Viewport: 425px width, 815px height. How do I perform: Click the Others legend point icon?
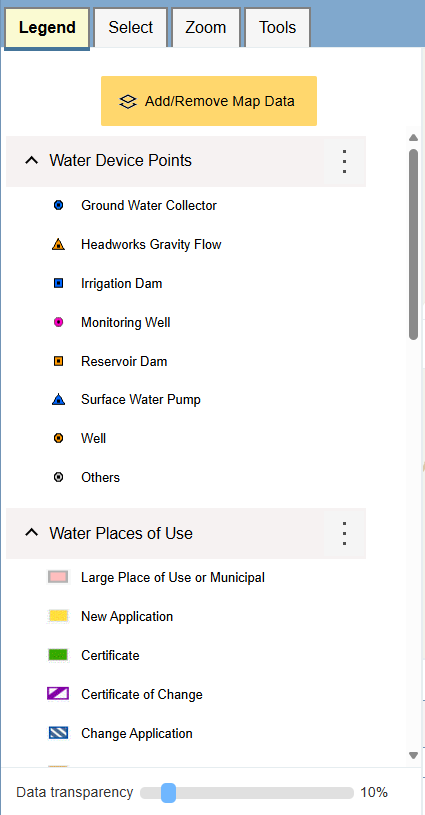coord(58,477)
